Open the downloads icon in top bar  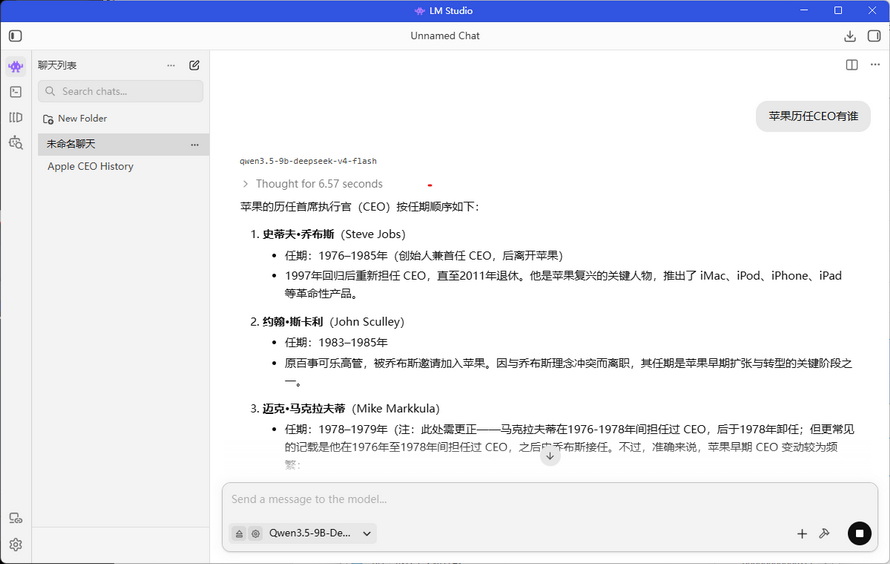(850, 36)
